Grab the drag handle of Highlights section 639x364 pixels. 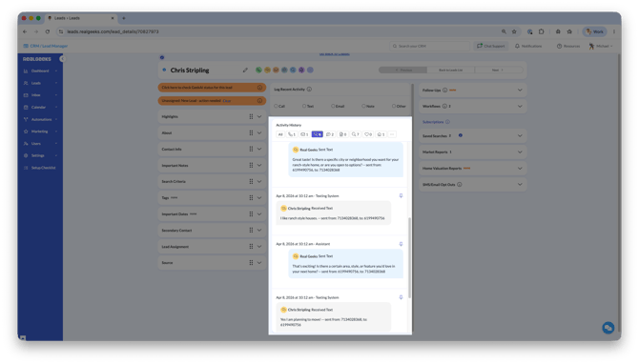[251, 116]
